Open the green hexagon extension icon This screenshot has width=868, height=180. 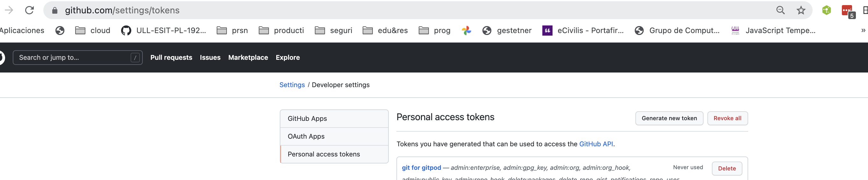click(826, 10)
